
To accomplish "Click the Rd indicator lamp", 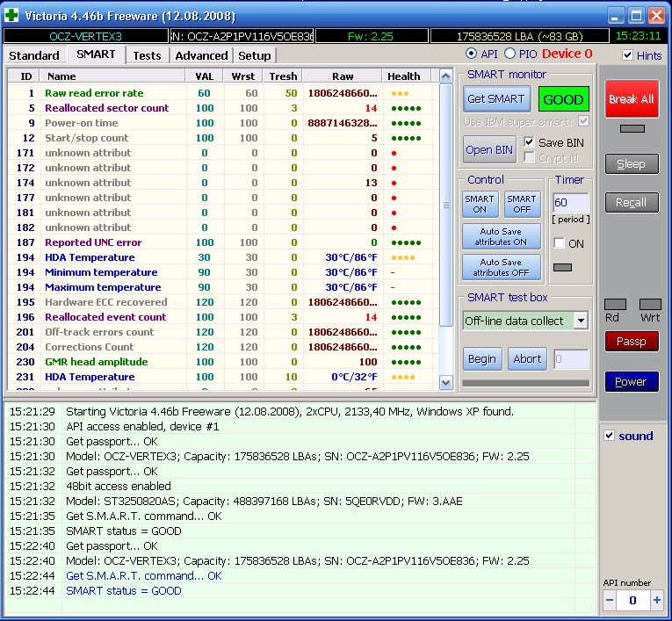I will [615, 304].
